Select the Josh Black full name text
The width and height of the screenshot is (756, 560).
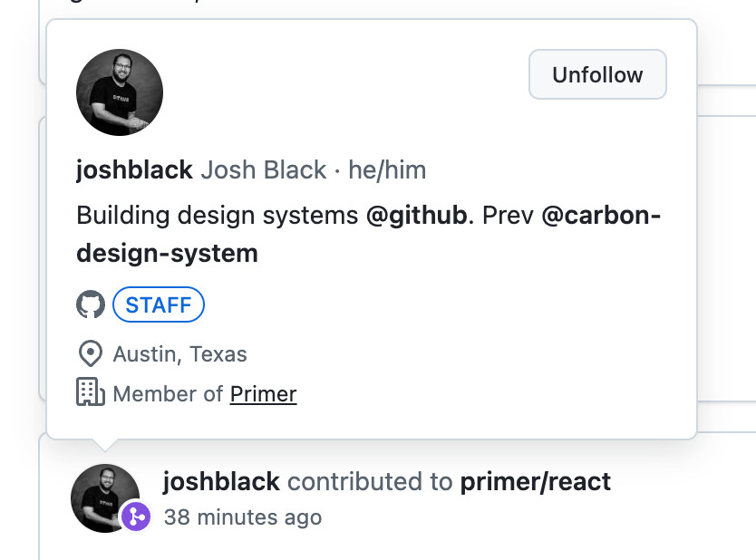[x=264, y=170]
